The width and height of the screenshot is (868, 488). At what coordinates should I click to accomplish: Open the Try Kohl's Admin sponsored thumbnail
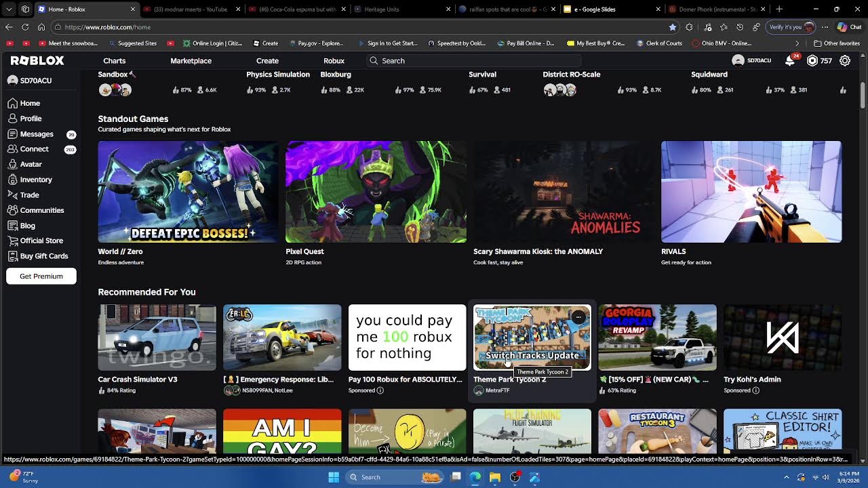coord(783,338)
